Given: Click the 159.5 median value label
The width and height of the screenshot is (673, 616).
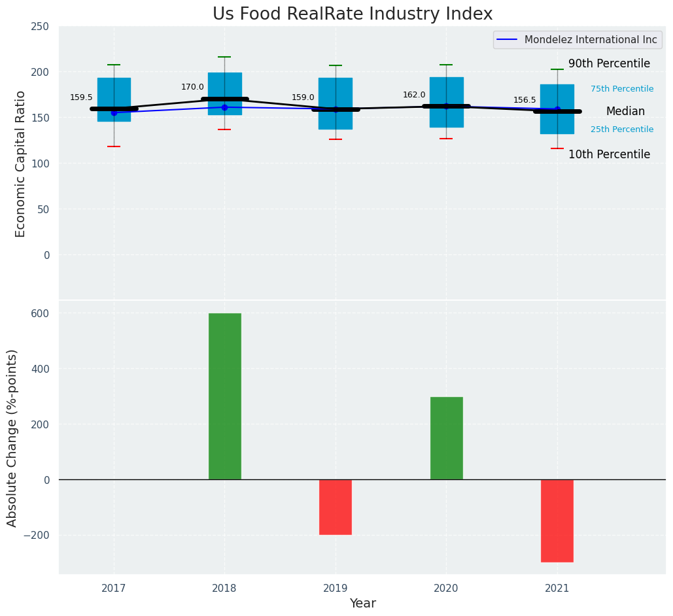Looking at the screenshot, I should pyautogui.click(x=81, y=97).
